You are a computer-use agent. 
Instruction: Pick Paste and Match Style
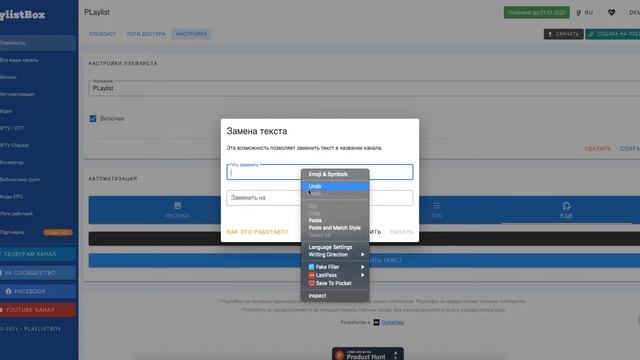pyautogui.click(x=335, y=228)
